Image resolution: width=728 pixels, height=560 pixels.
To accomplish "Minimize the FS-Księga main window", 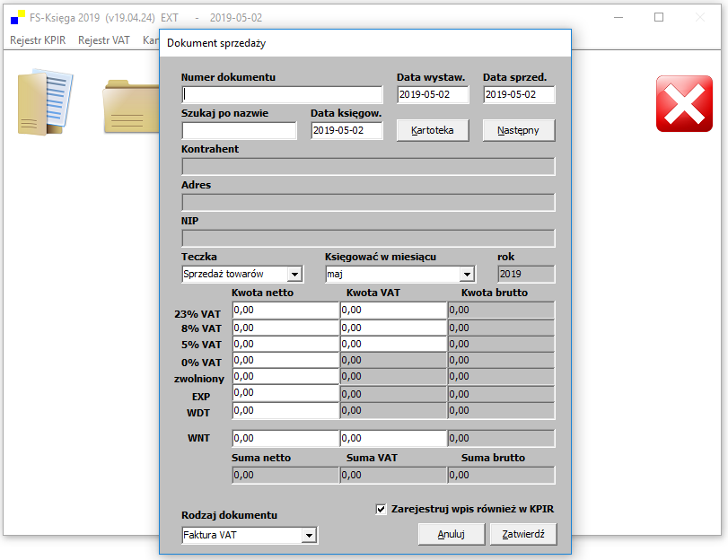I will pos(618,18).
